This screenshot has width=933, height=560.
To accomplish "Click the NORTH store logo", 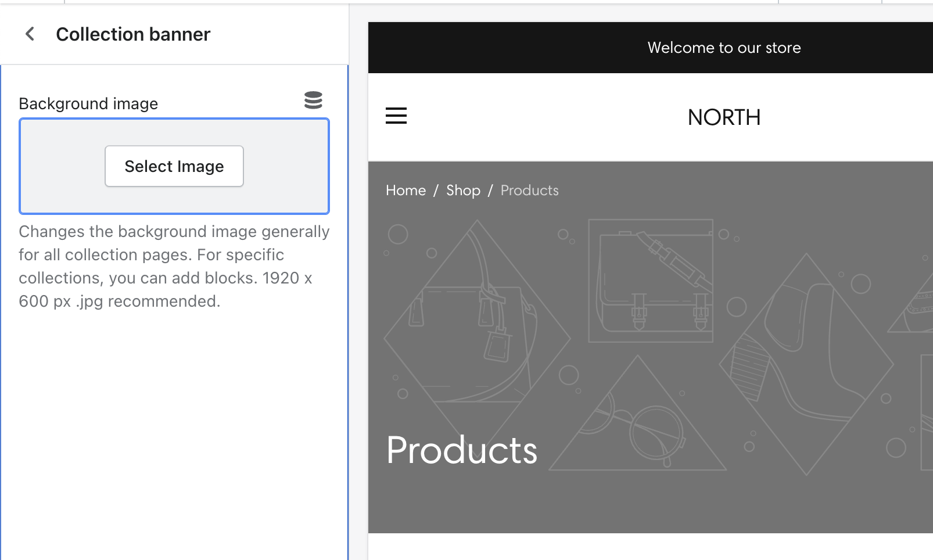I will coord(724,117).
